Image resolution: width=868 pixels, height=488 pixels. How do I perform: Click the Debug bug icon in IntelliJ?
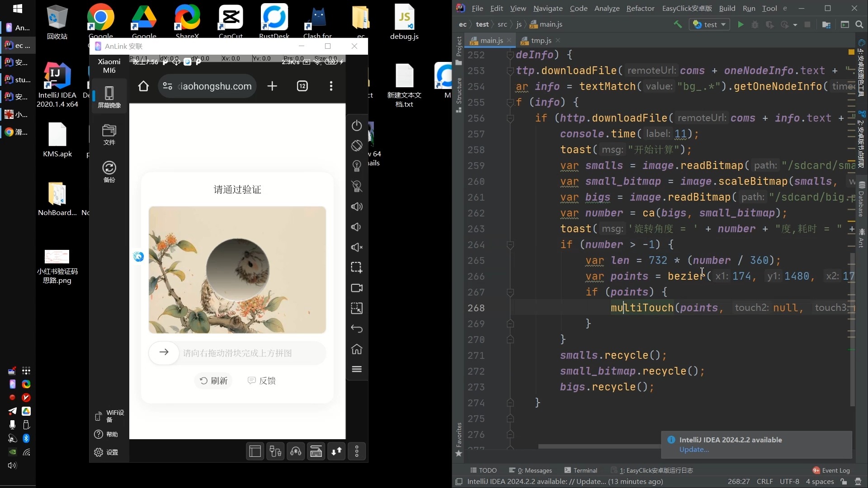coord(755,24)
